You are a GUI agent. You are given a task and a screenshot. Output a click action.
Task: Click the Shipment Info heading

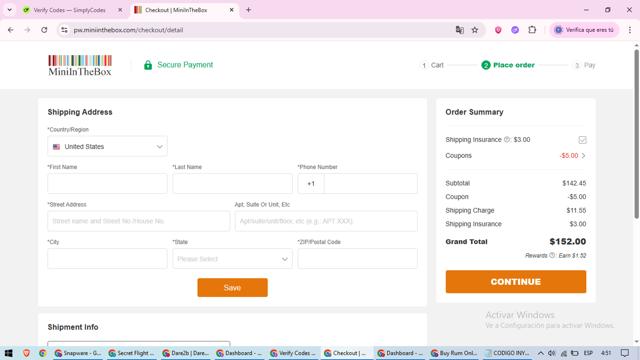tap(73, 327)
